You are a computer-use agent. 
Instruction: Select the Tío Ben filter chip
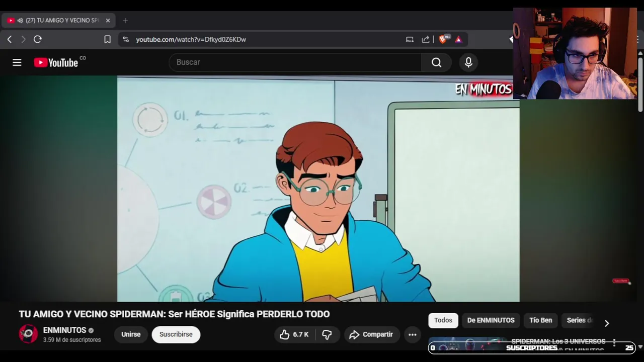click(541, 320)
